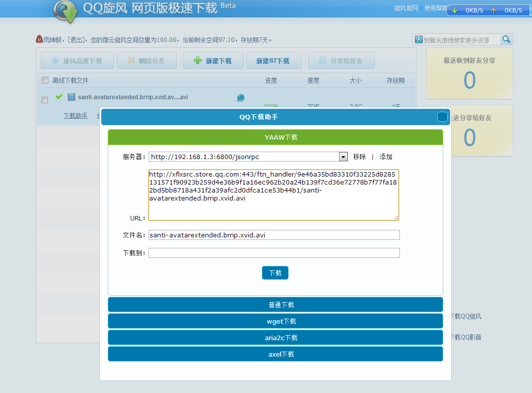Click the 存放期 column header
Screen dimensions: 532x393
pyautogui.click(x=395, y=80)
